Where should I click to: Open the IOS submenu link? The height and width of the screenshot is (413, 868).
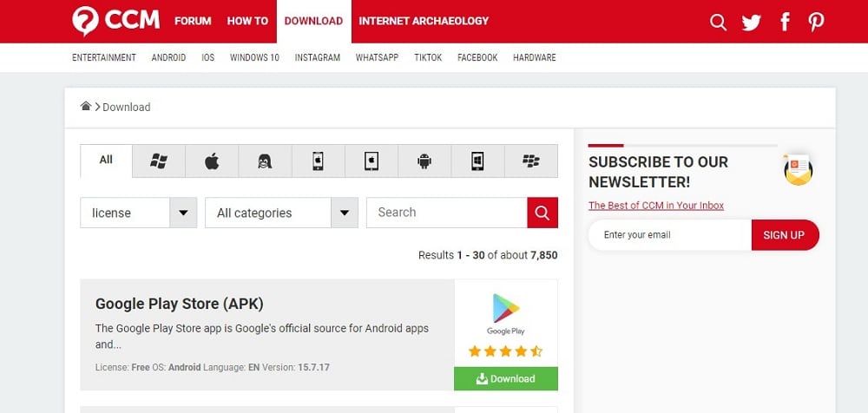pos(208,57)
